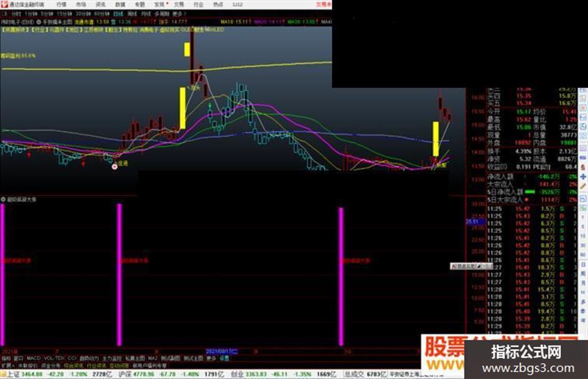Open the 窗口 tab in bottom indicator bar
The image size is (588, 379).
click(19, 358)
